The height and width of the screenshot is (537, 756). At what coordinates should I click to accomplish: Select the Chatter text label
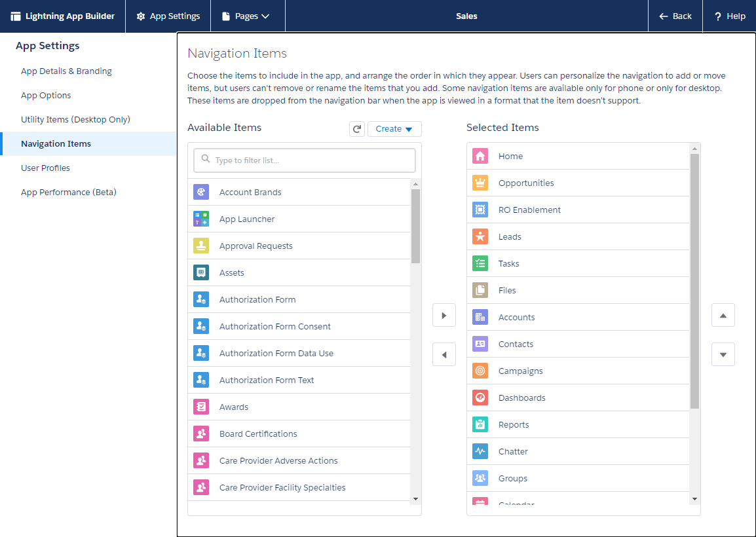coord(513,451)
